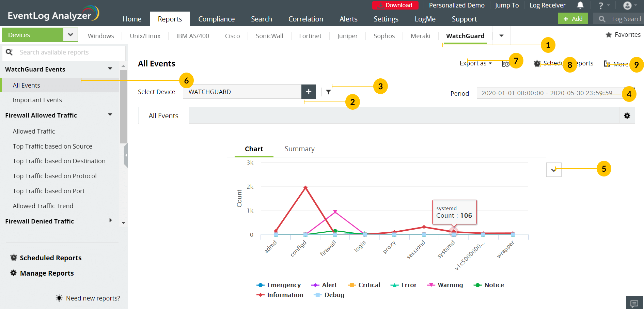The height and width of the screenshot is (309, 644).
Task: Click the systemd data point on chart
Action: (453, 232)
